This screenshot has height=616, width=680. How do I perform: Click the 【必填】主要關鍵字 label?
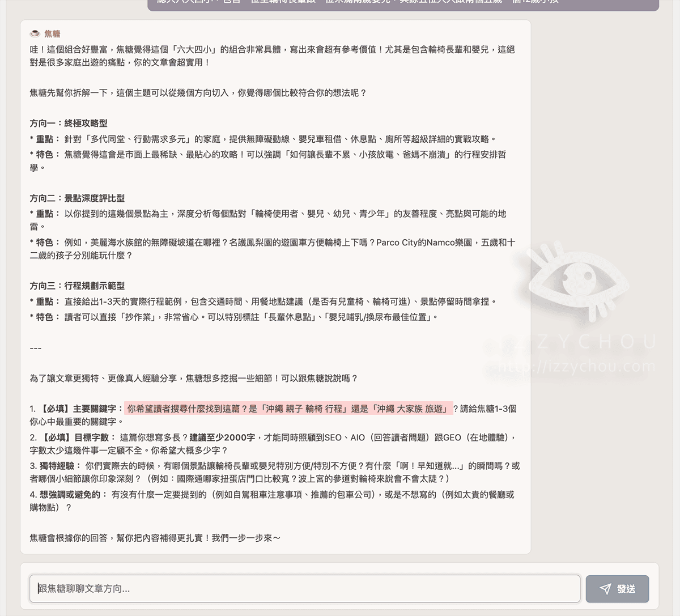82,408
